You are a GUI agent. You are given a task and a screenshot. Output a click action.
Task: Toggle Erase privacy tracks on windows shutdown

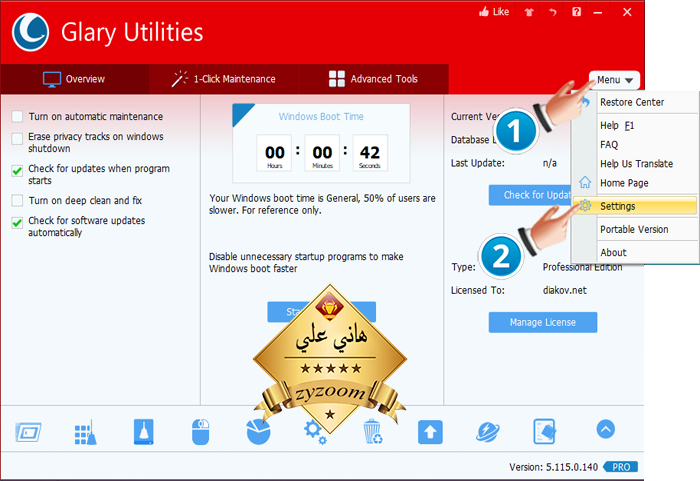coord(17,138)
